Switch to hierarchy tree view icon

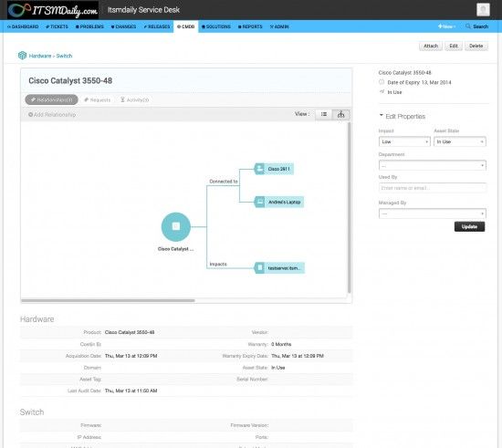coord(341,114)
